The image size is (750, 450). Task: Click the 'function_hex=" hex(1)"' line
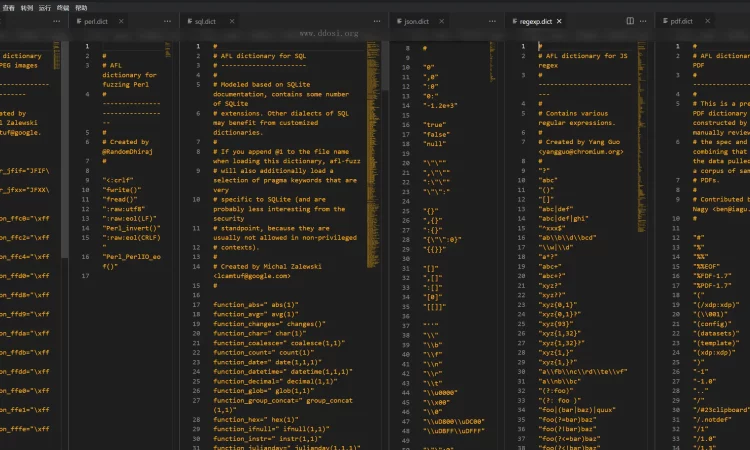pos(255,419)
